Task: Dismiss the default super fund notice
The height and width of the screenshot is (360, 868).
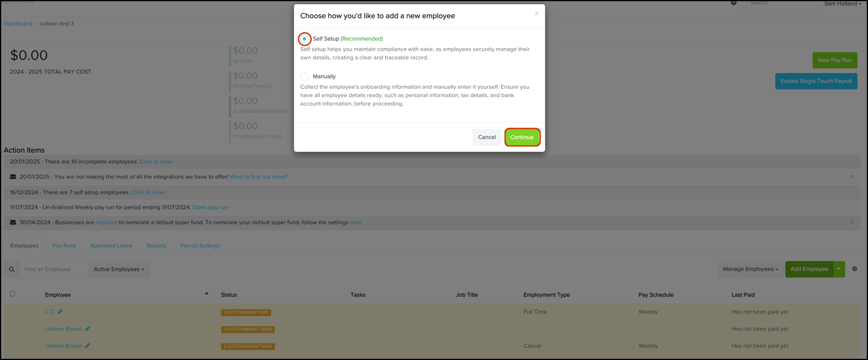Action: pos(852,222)
